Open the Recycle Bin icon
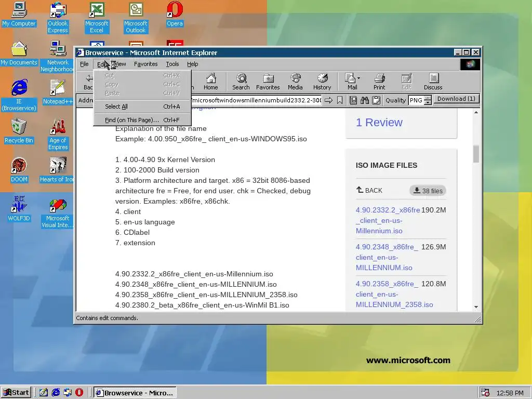This screenshot has height=399, width=532. [x=19, y=131]
